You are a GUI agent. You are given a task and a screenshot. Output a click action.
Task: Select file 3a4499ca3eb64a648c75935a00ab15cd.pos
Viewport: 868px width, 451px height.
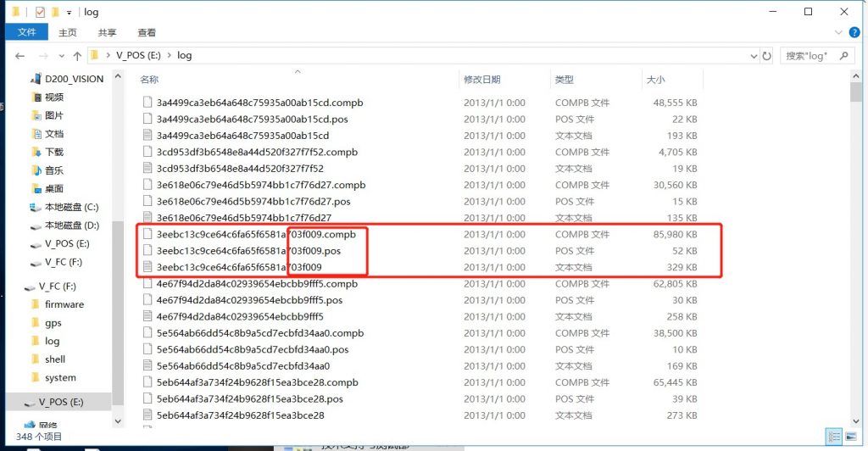click(252, 120)
